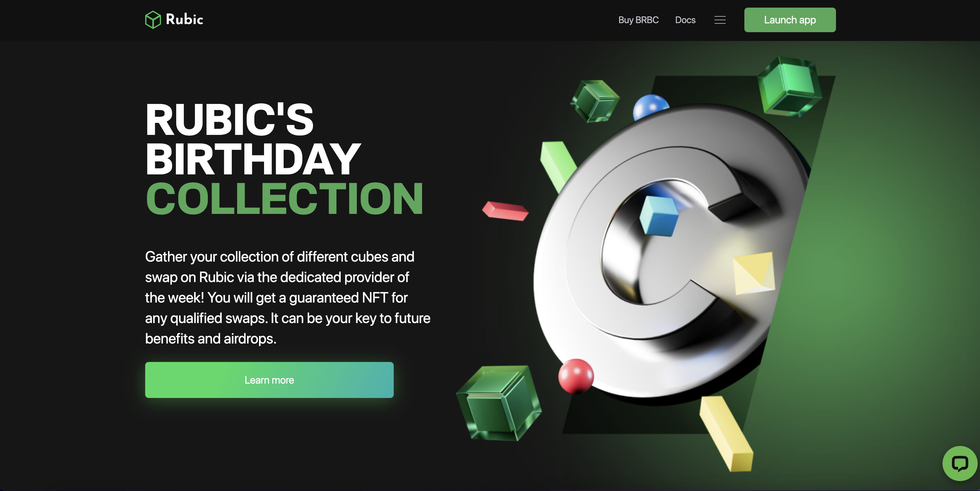The image size is (980, 491).
Task: Click the blue cube inside the coin
Action: pos(659,216)
